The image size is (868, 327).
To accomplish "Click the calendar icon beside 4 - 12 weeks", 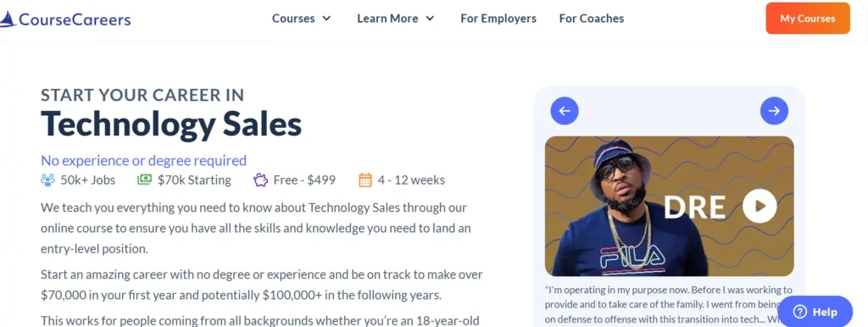I will pyautogui.click(x=365, y=180).
